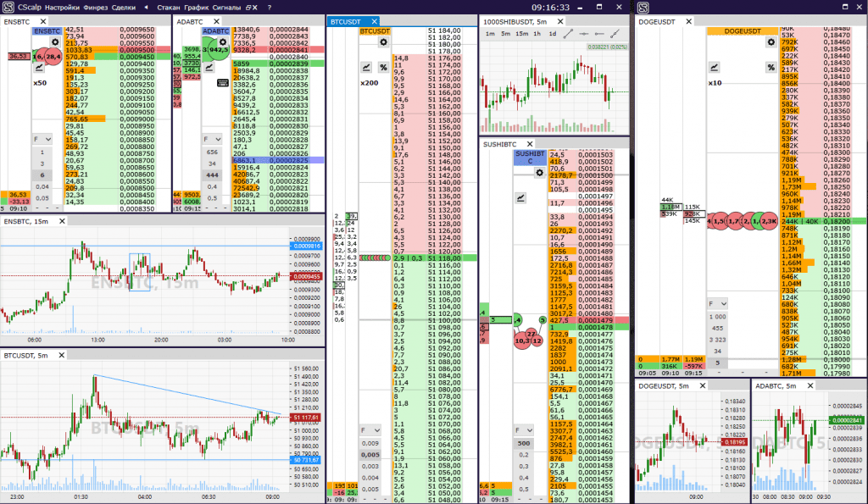Viewport: 868px width, 504px height.
Task: Click chart icon in ENSBTC order book
Action: pos(39,68)
